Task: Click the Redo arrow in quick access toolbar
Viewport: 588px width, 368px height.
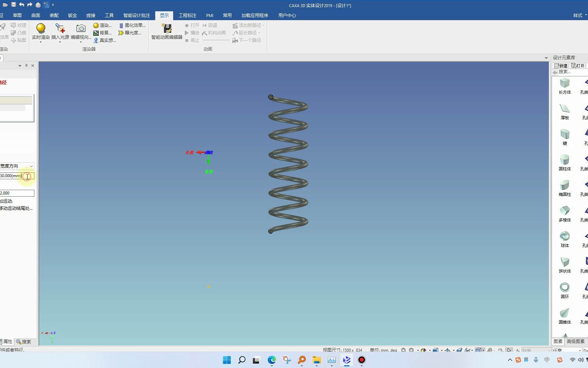Action: [30, 4]
